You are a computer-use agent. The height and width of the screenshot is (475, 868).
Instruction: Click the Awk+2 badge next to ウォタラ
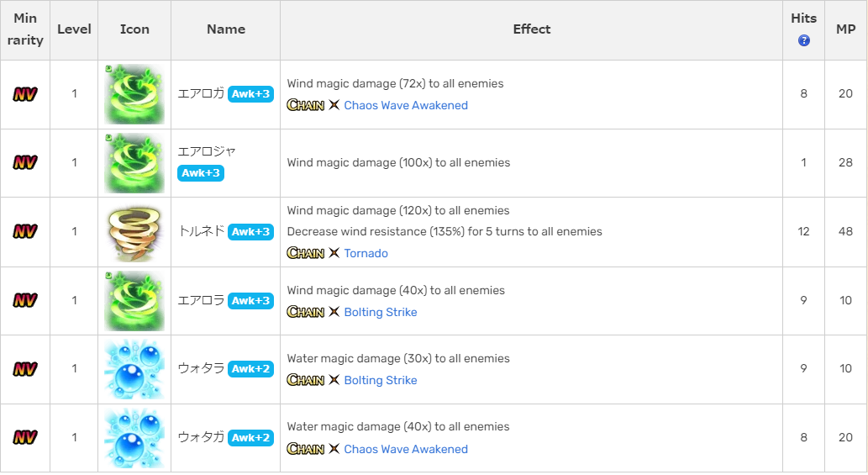point(250,369)
